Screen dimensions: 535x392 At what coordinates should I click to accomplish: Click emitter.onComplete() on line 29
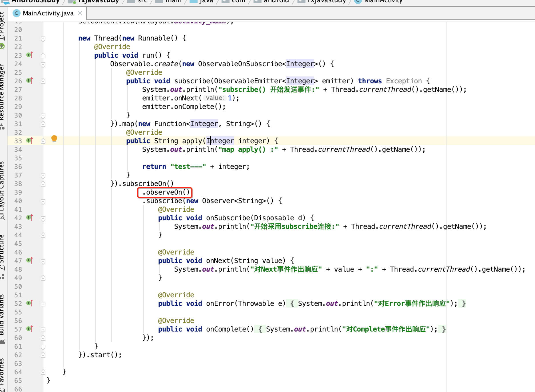(x=184, y=107)
